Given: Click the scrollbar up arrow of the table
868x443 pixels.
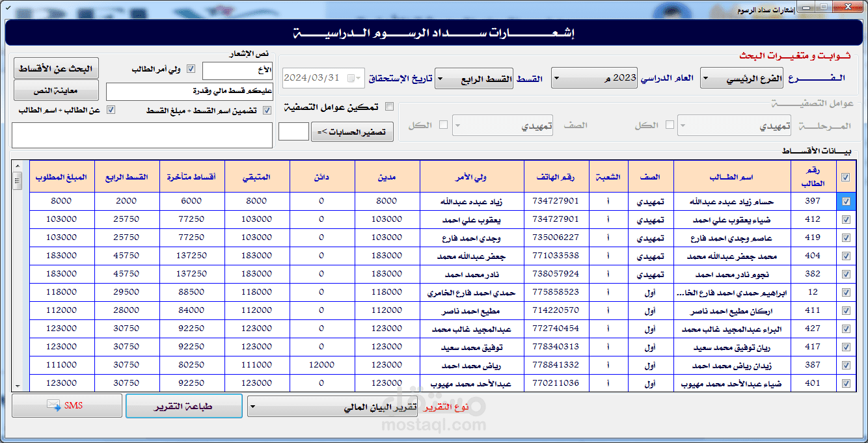Looking at the screenshot, I should click(x=18, y=165).
